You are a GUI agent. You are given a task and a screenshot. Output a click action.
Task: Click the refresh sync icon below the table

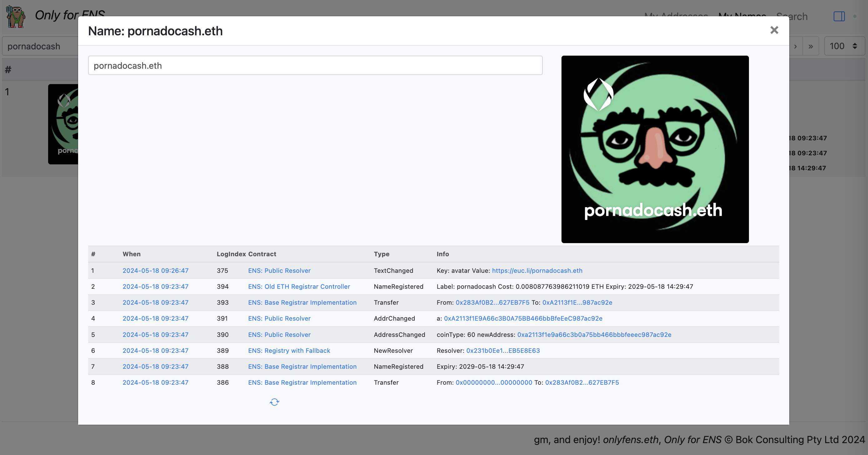274,402
